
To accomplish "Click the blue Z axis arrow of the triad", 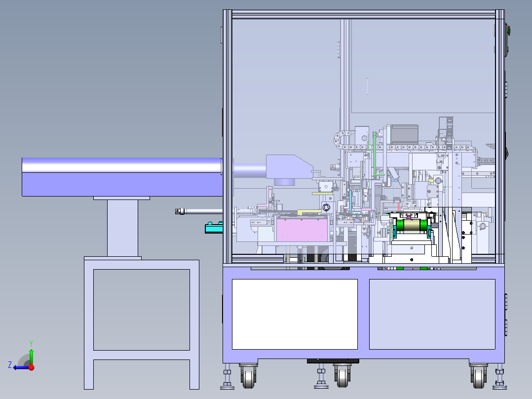I will pyautogui.click(x=21, y=368).
